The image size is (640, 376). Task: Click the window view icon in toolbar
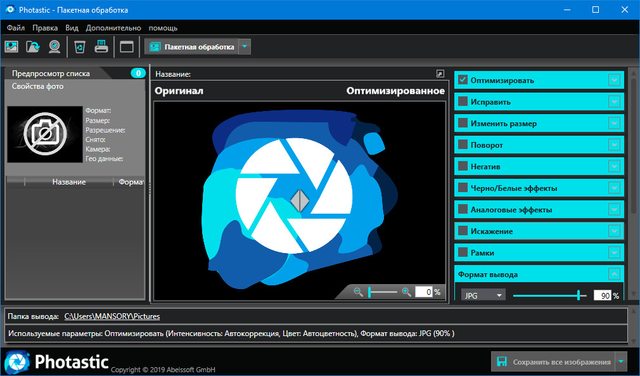(x=127, y=47)
